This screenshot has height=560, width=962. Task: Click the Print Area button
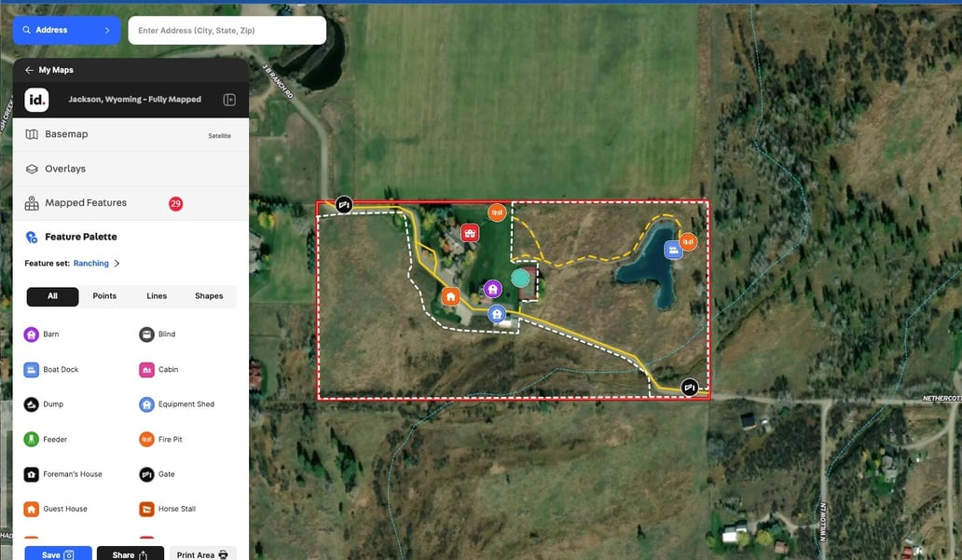199,553
